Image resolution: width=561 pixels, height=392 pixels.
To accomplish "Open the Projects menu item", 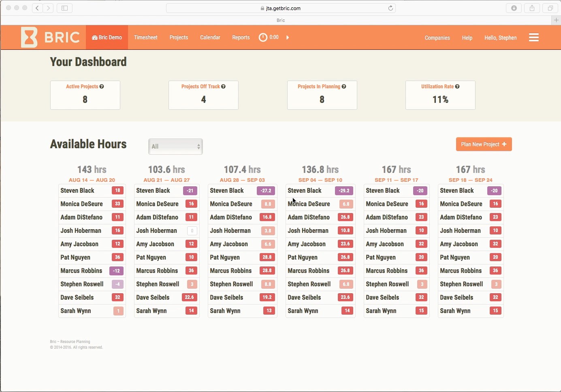I will (179, 37).
